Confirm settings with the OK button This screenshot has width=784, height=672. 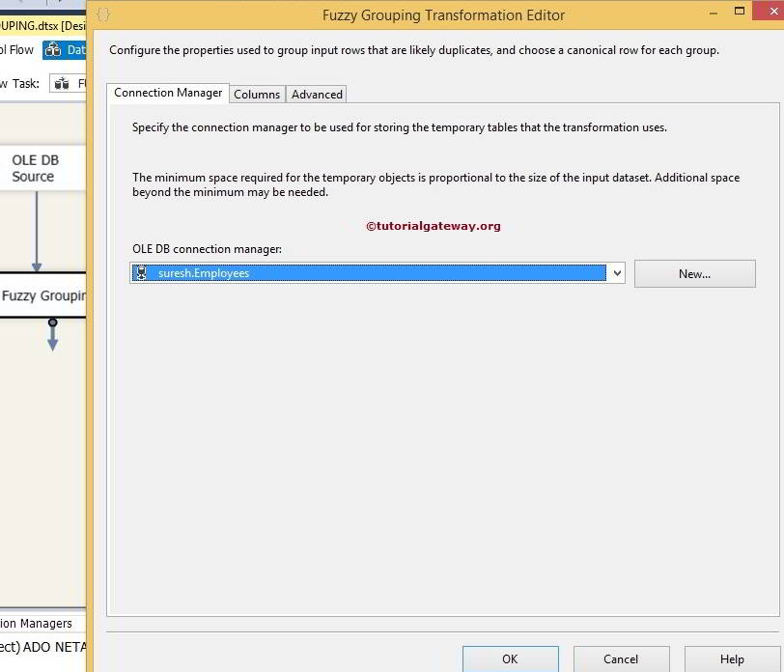[510, 659]
